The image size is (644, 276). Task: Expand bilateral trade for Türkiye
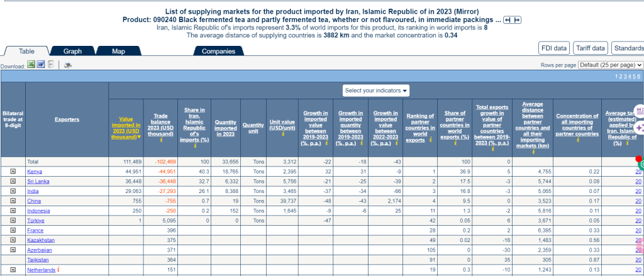click(13, 221)
